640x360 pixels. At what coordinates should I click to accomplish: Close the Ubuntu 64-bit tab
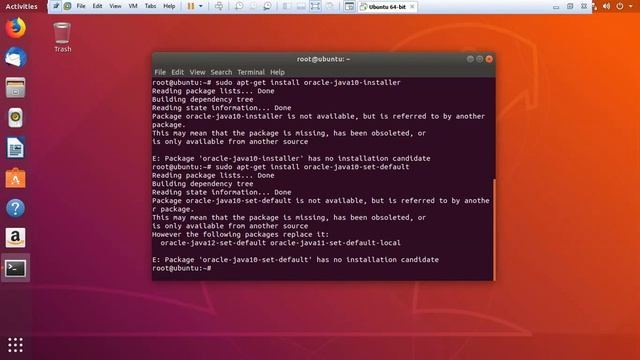(412, 7)
